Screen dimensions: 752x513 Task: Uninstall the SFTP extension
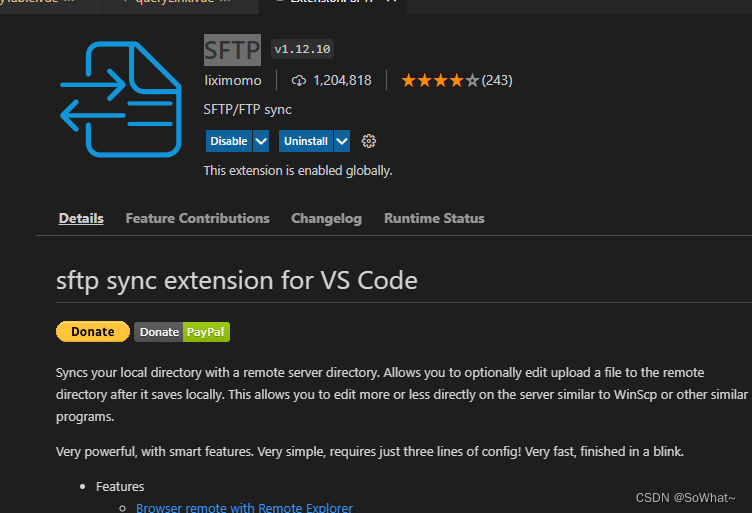click(306, 141)
